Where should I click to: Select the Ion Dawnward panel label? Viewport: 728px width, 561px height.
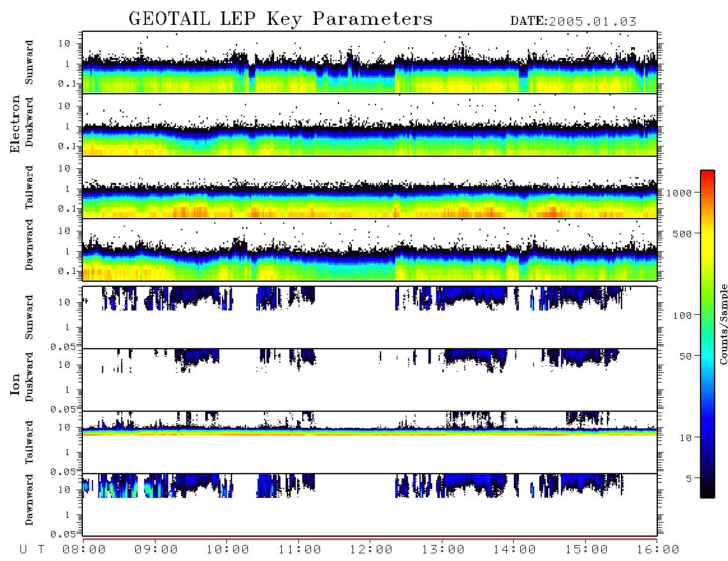click(x=29, y=500)
